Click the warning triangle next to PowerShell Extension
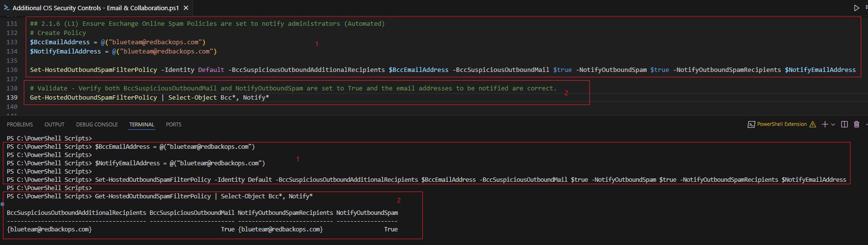 [x=813, y=124]
